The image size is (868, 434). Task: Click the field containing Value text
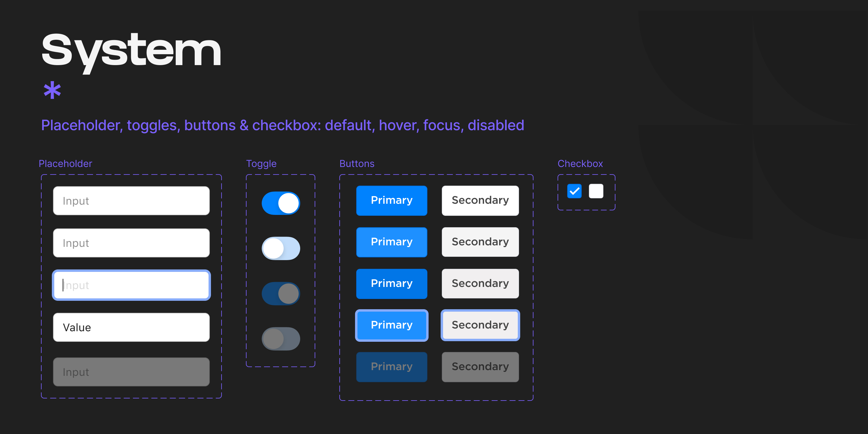[131, 327]
